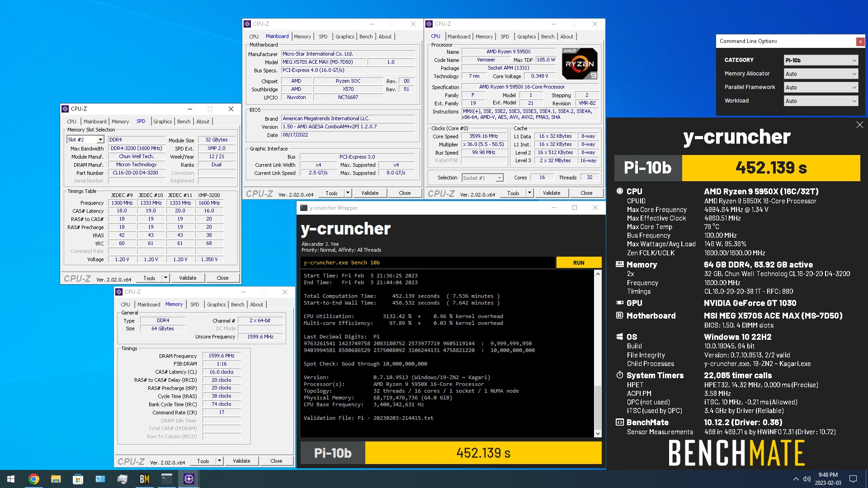Click the y-cruncher Wrapper title bar icon
868x488 pixels.
304,208
